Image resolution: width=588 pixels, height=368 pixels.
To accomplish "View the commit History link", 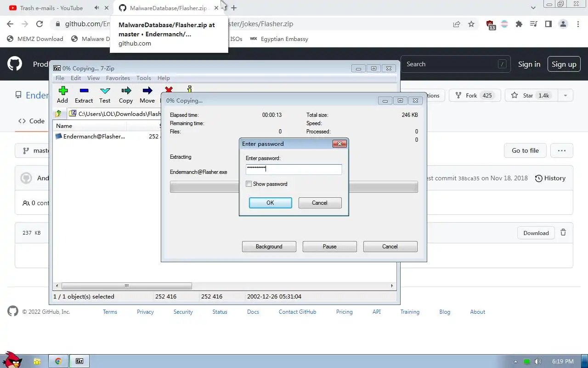I will [550, 178].
